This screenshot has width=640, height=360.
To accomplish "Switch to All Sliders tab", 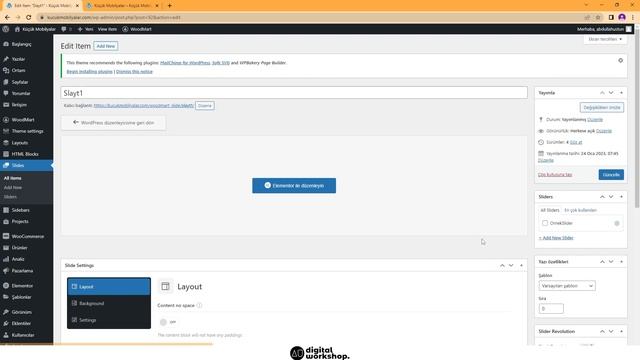I will [550, 210].
